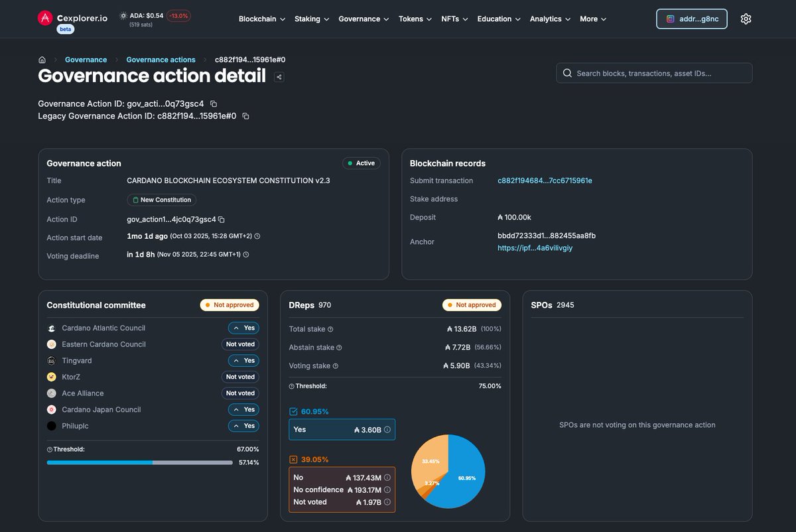Click the Yes 3.60B stake box
Screen dimensions: 796x532
click(342, 430)
